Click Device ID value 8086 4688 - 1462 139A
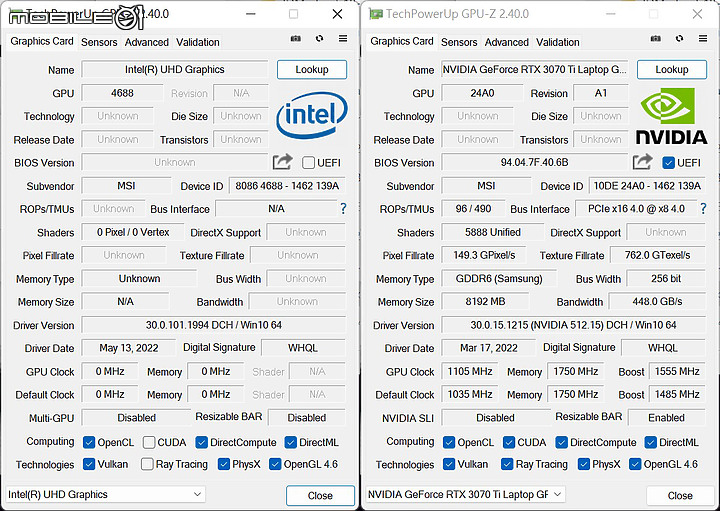 coord(287,186)
